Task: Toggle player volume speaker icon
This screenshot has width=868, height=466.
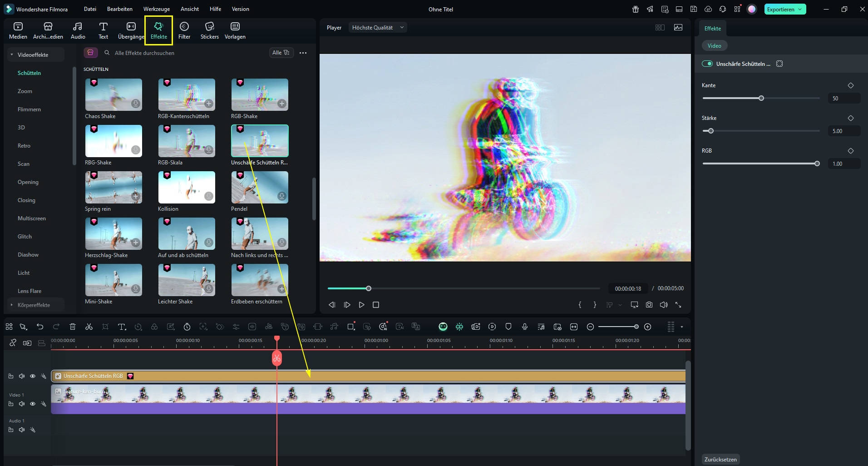Action: [664, 305]
